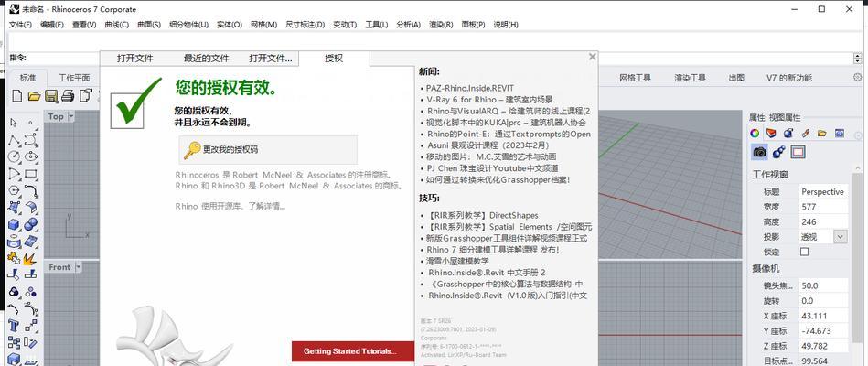
Task: Switch to the 渲染工具 toolbar tab
Action: 690,78
